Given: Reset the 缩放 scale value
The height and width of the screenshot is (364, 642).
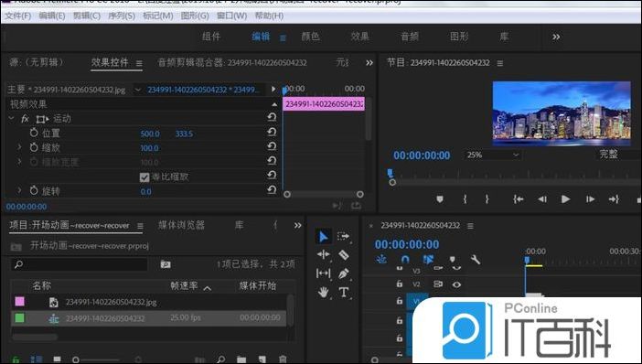Looking at the screenshot, I should [x=272, y=146].
